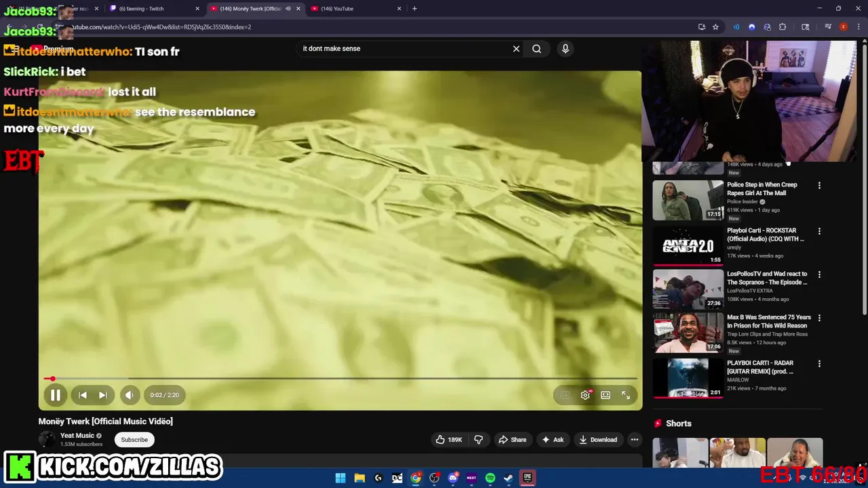Open Discord from the taskbar

point(453,478)
